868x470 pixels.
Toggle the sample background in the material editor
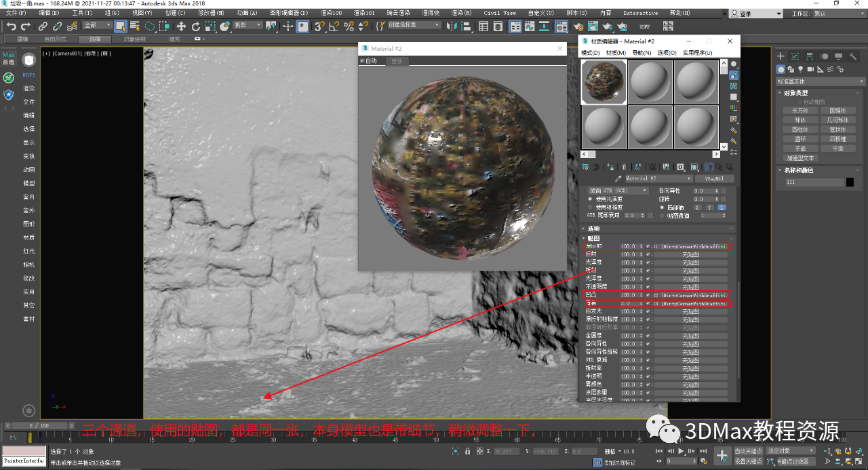733,86
